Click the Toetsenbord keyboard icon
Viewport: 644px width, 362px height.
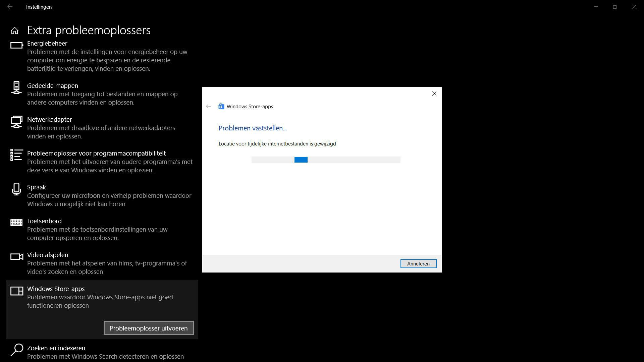click(16, 222)
